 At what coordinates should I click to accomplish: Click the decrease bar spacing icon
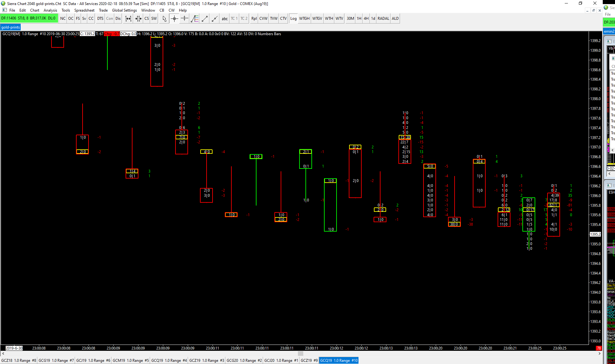tap(138, 19)
